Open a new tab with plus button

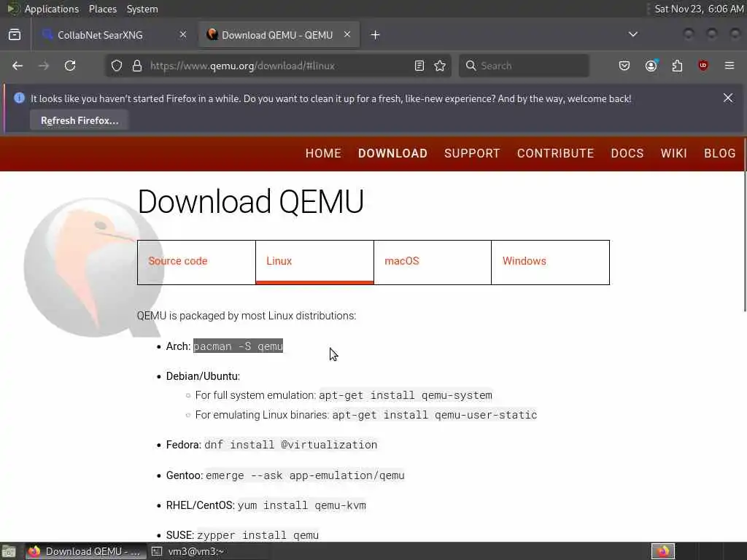376,35
